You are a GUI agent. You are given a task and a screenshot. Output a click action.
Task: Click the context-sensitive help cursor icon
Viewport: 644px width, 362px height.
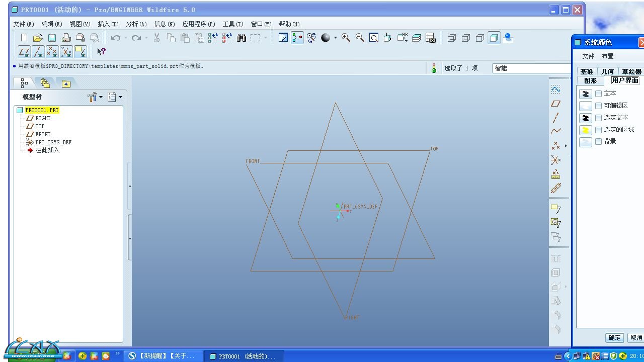pos(101,51)
